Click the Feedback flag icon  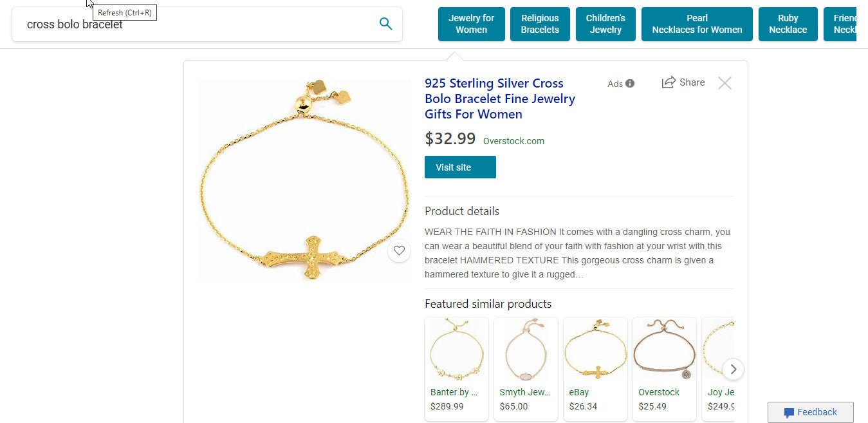790,413
